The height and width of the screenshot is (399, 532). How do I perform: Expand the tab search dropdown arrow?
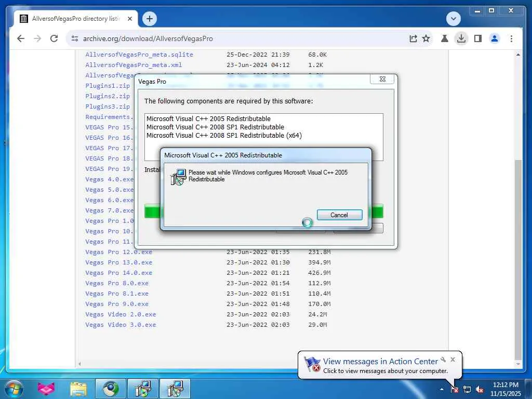click(x=453, y=19)
